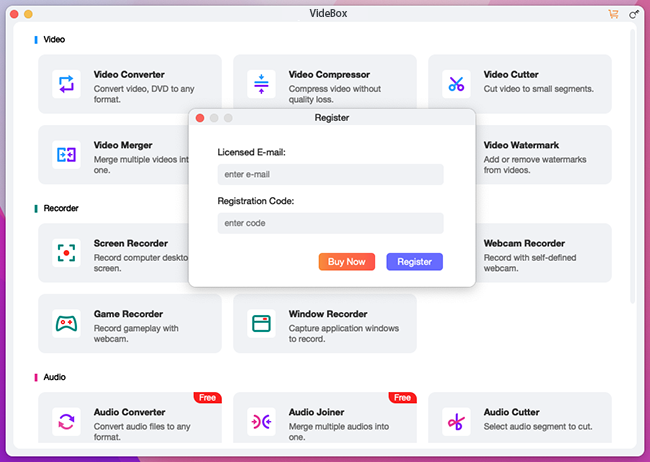Image resolution: width=650 pixels, height=462 pixels.
Task: Click the Audio Cutter title text
Action: [512, 412]
